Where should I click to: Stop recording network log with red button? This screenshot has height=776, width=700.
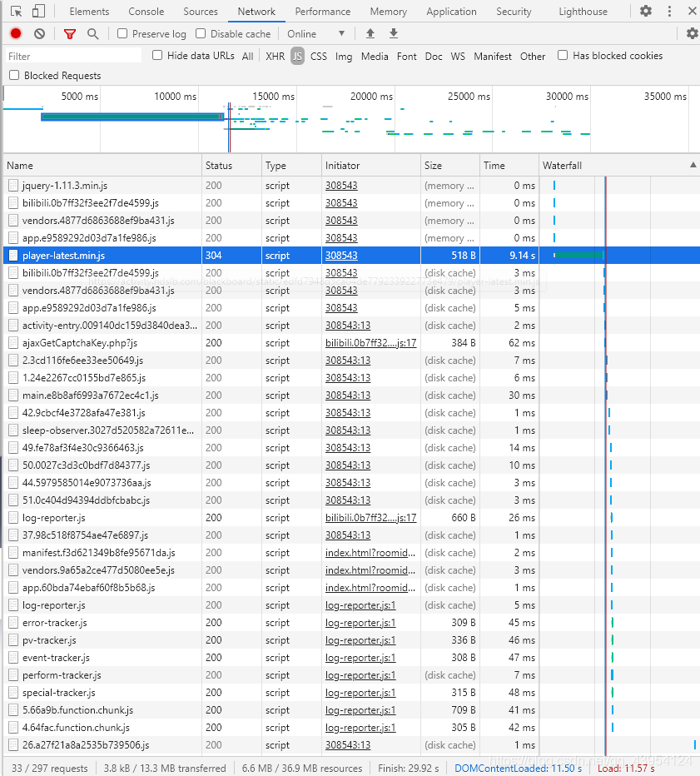tap(16, 33)
